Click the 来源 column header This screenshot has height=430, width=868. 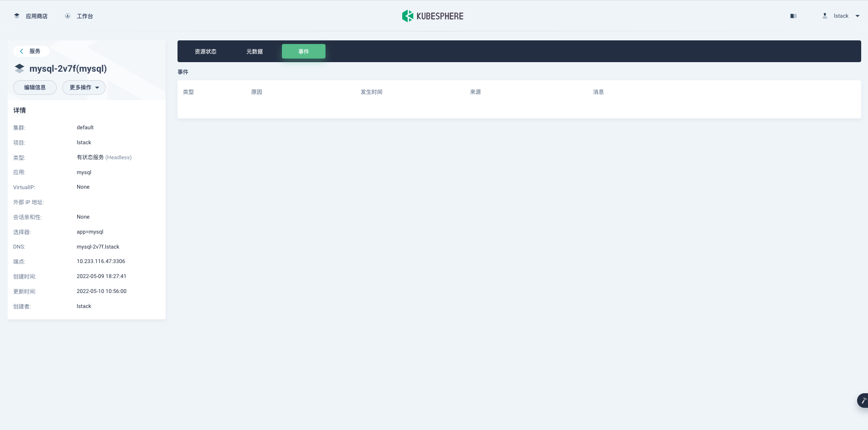475,92
